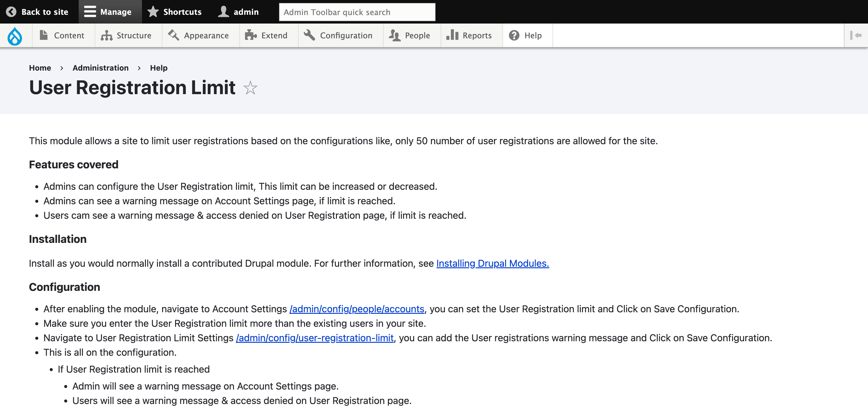Click the Administration breadcrumb
Viewport: 868px width, 420px height.
click(x=100, y=68)
